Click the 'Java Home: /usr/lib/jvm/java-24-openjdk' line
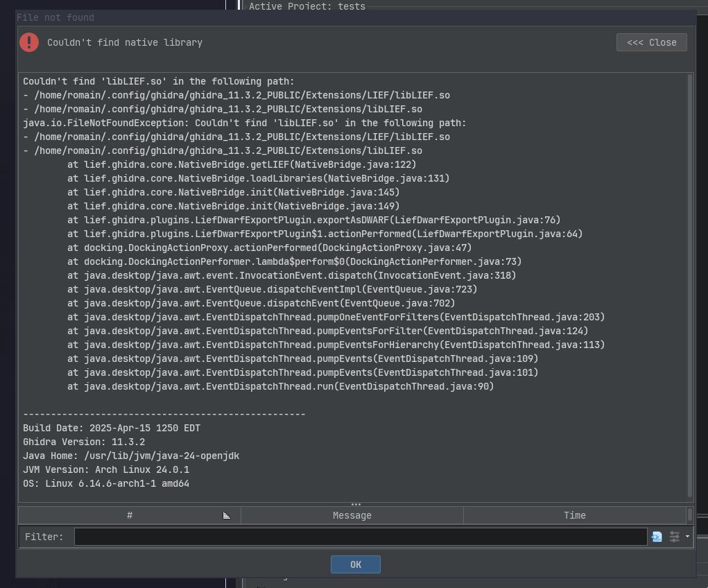708x588 pixels. pos(131,456)
